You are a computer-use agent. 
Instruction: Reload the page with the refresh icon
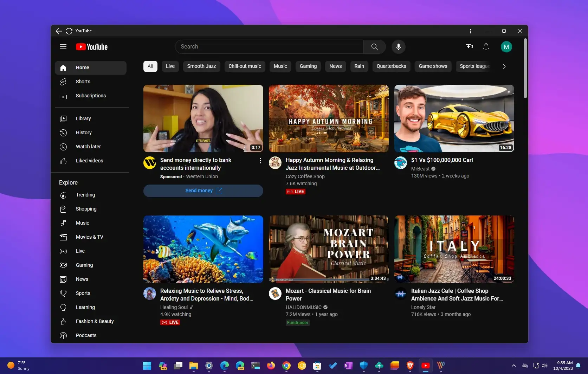click(69, 31)
